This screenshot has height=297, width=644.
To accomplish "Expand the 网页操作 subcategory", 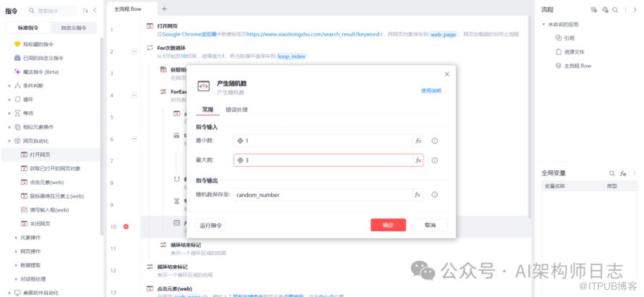I will 16,251.
